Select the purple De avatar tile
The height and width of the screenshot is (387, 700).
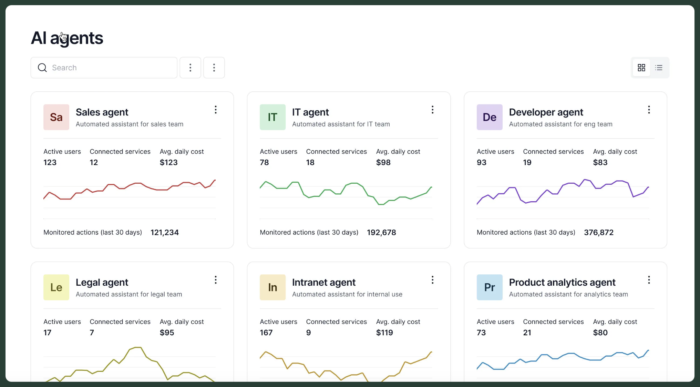pyautogui.click(x=489, y=117)
